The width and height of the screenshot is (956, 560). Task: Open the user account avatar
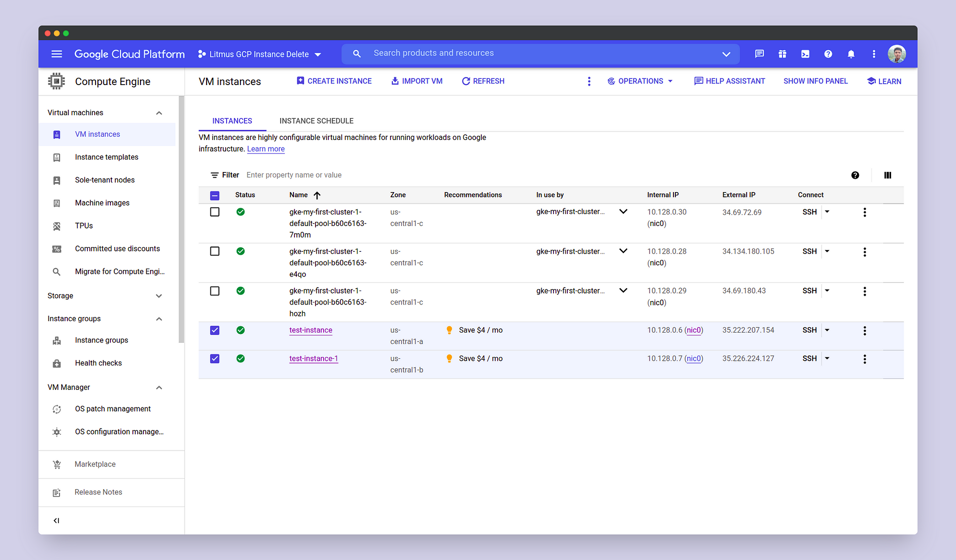coord(897,54)
